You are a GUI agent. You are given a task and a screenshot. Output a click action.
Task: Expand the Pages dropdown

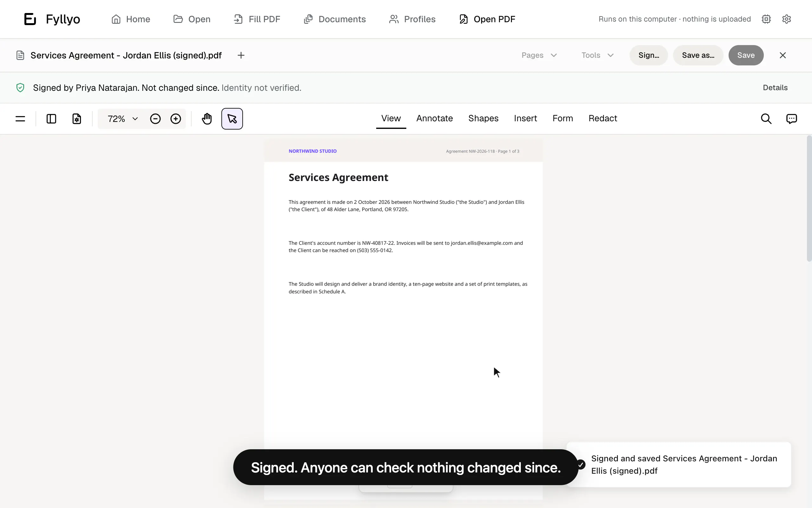tap(539, 55)
